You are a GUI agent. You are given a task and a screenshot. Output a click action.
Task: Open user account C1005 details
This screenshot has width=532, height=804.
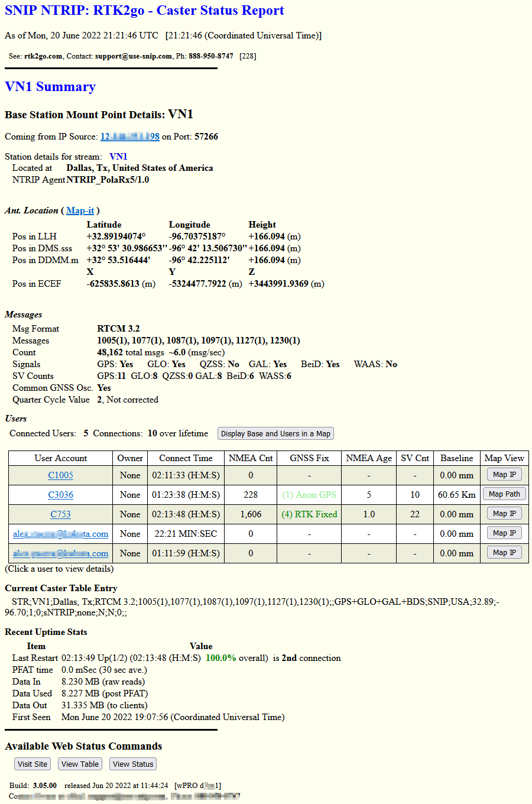point(61,475)
